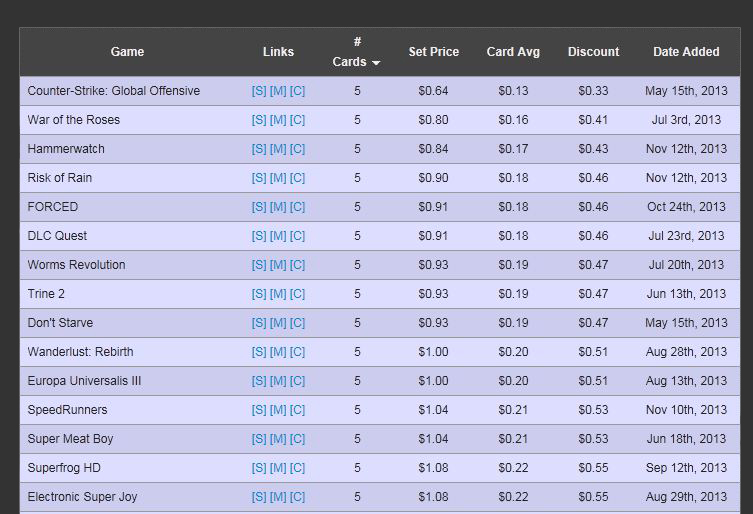753x514 pixels.
Task: Click the Oct 24th, 2013 date cell
Action: (x=686, y=207)
